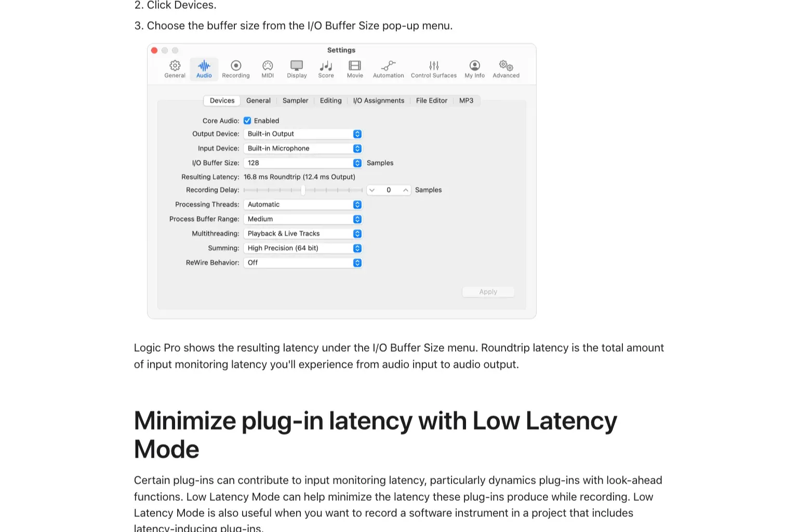The width and height of the screenshot is (798, 532).
Task: Switch to the File Editor tab
Action: tap(431, 101)
